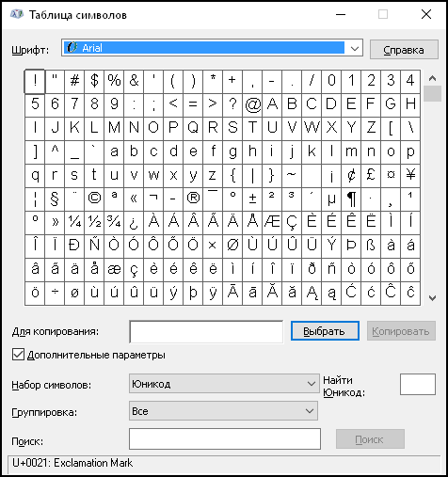Select the capital Ą with ogonek

[x=312, y=294]
